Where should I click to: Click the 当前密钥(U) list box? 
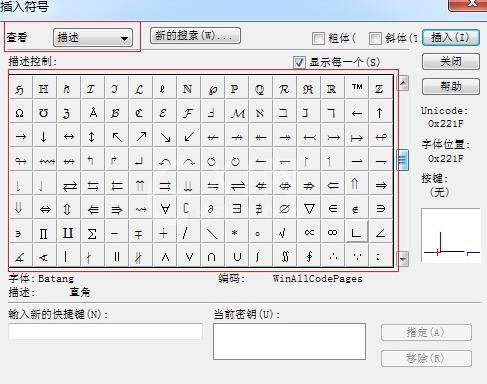289,342
